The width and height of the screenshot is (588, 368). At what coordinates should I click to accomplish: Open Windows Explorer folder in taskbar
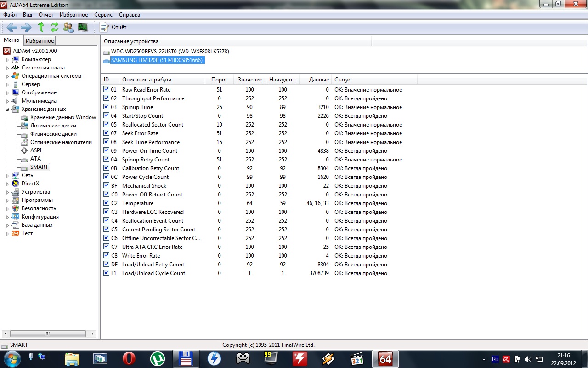tap(72, 358)
